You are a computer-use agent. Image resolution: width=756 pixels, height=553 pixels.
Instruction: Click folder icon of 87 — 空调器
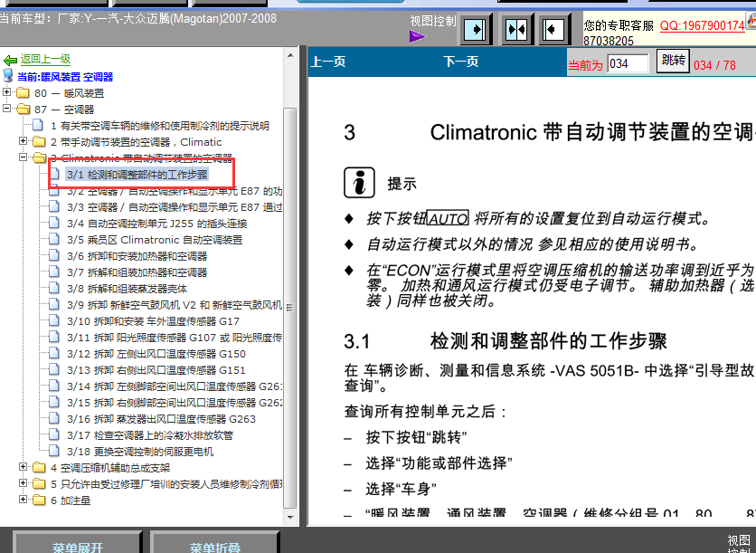tap(23, 109)
